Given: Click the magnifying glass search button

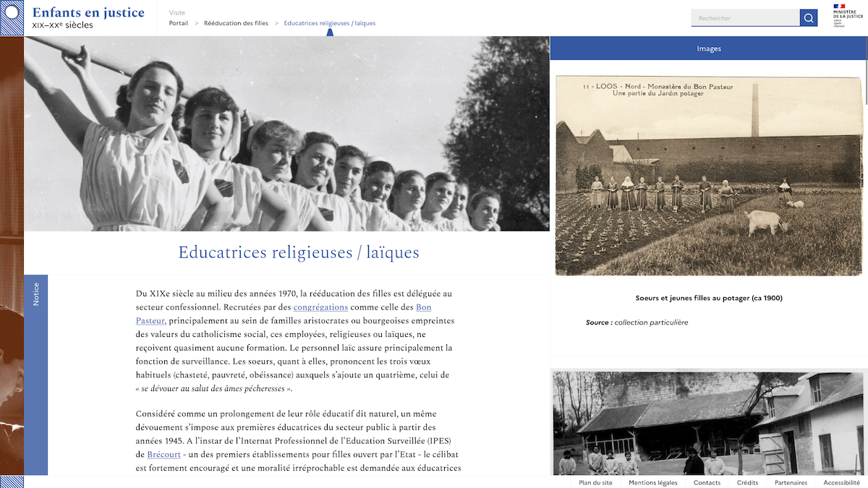Looking at the screenshot, I should [808, 18].
